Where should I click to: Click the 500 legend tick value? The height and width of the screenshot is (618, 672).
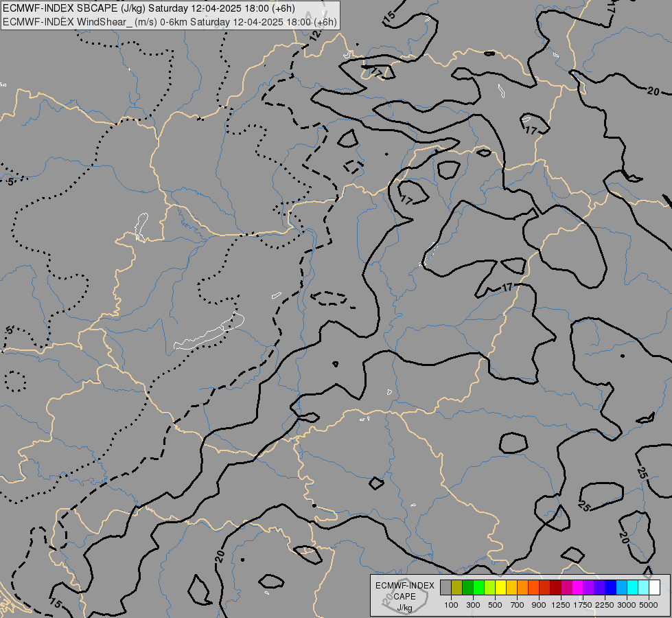coord(495,605)
